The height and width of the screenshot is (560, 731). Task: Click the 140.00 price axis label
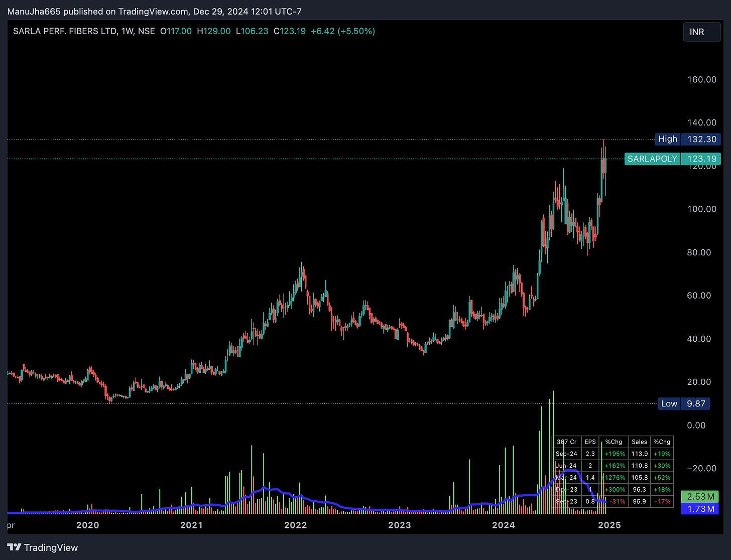(702, 122)
